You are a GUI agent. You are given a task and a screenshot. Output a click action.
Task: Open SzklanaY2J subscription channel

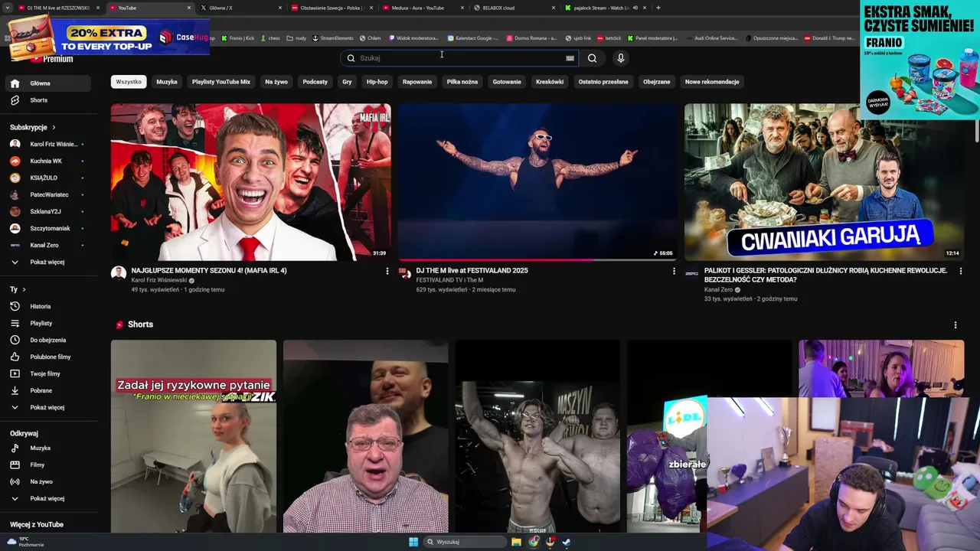click(x=49, y=211)
